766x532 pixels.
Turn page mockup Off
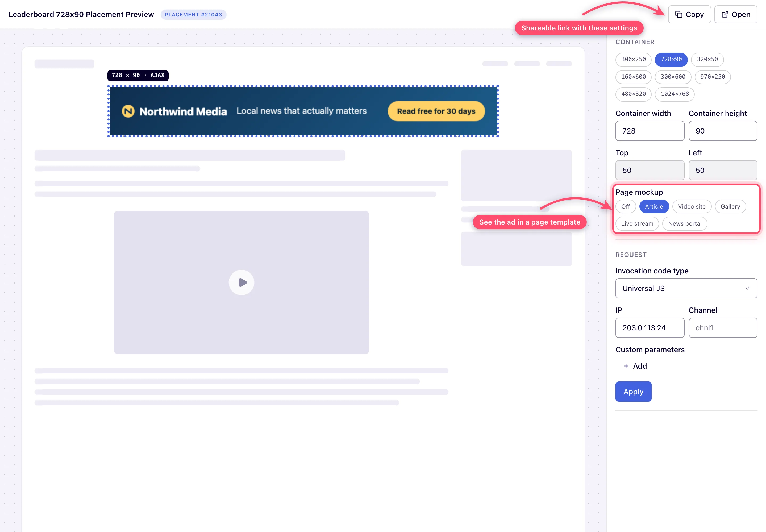(x=626, y=206)
